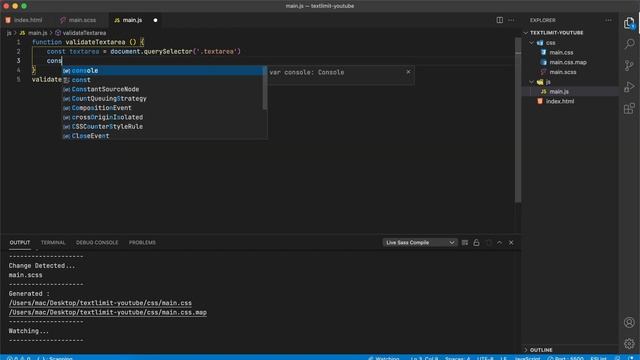The height and width of the screenshot is (360, 640).
Task: Choose ConstantSourceNode suggestion
Action: tap(162, 89)
